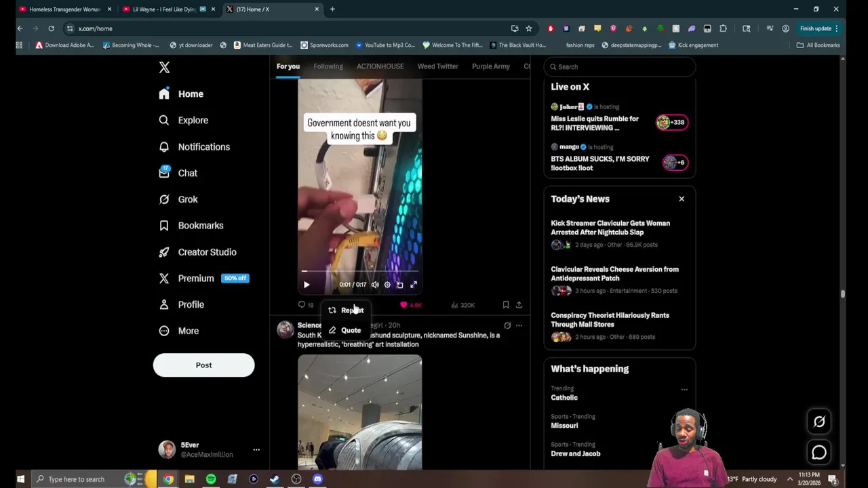The width and height of the screenshot is (868, 488).
Task: Expand the More menu in sidebar
Action: tap(179, 331)
